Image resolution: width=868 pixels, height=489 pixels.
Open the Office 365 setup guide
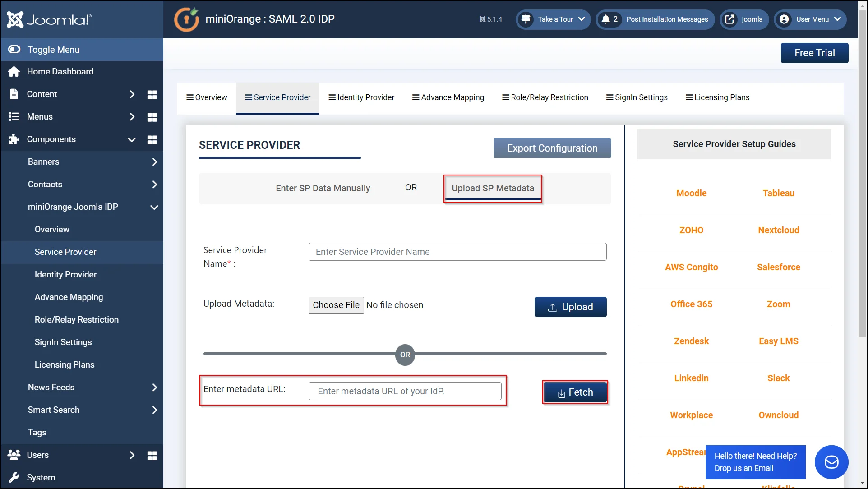coord(691,304)
